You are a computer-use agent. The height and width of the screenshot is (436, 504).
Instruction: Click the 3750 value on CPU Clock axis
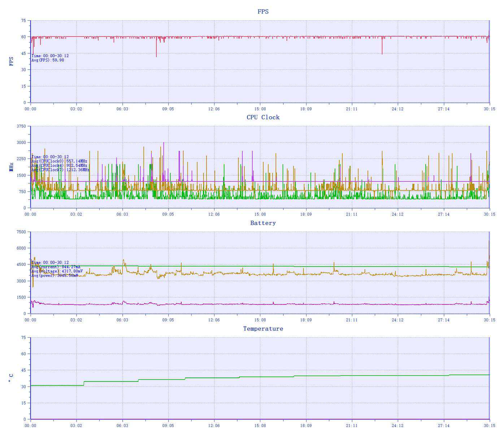coord(21,126)
